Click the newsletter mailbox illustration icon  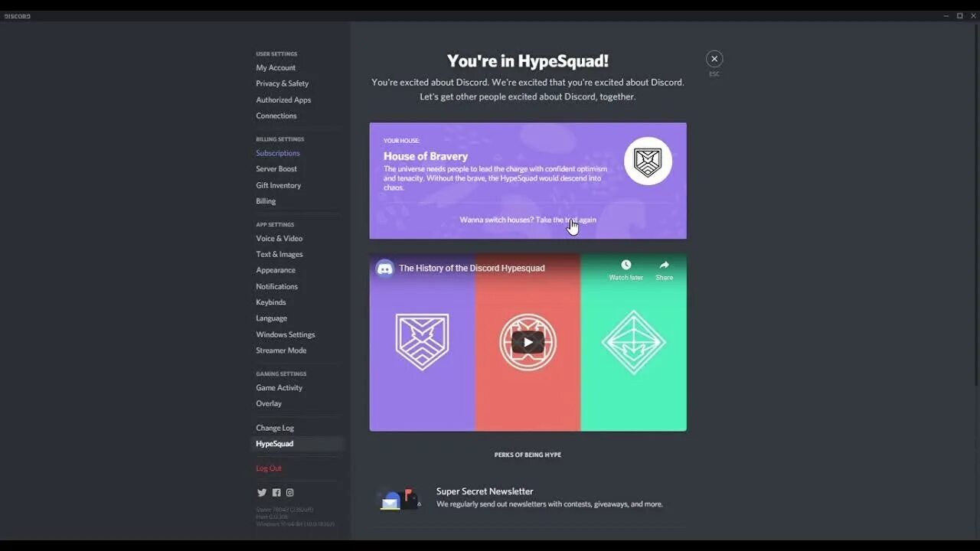tap(399, 499)
